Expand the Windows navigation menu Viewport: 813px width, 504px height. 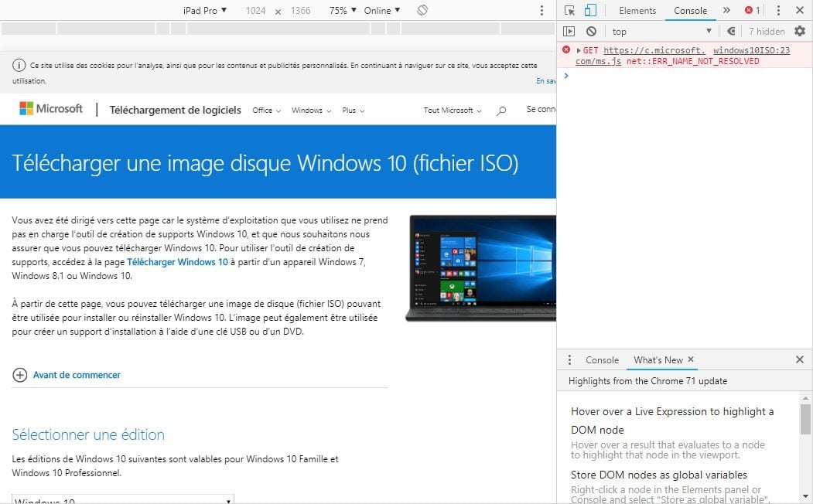(x=311, y=111)
